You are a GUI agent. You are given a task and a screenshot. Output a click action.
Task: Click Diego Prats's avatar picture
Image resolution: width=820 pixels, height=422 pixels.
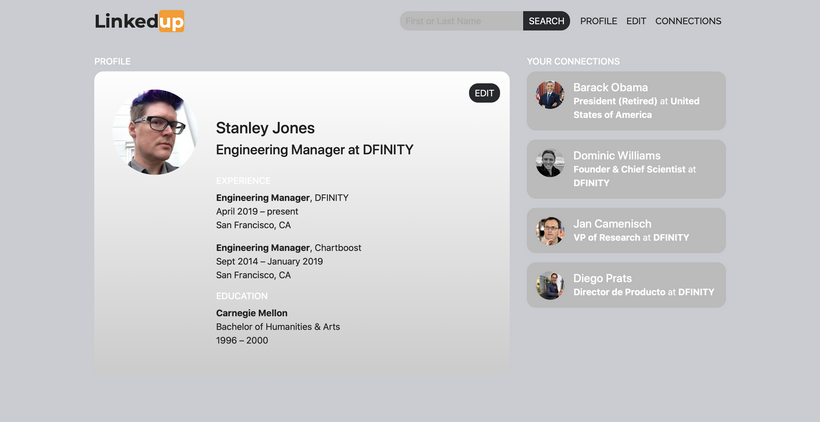[550, 285]
